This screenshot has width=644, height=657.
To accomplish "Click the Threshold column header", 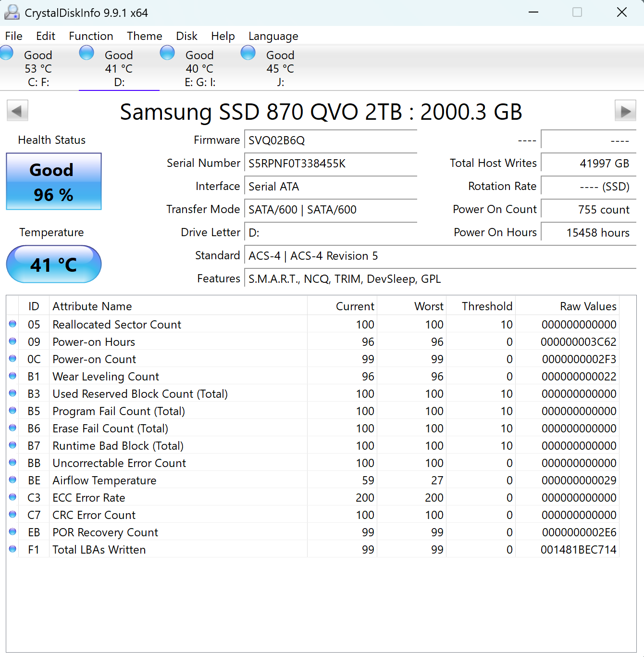I will tap(481, 306).
